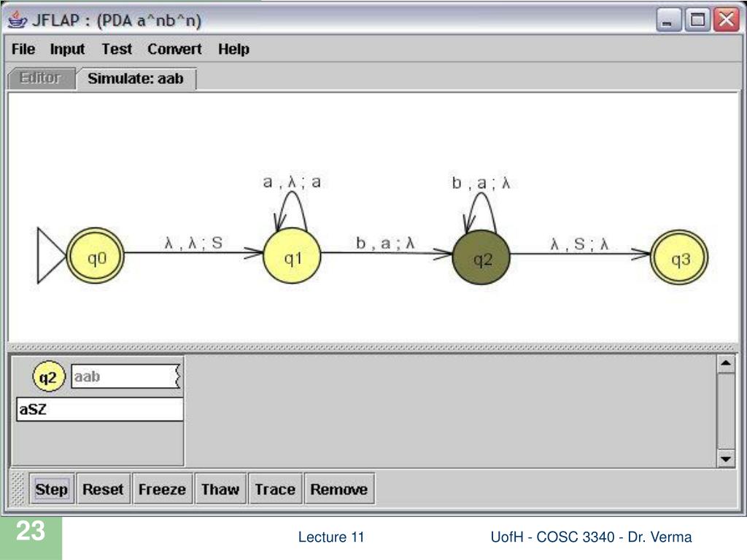Minimize the JFLAP window
Screen dimensions: 747x560
[x=667, y=20]
